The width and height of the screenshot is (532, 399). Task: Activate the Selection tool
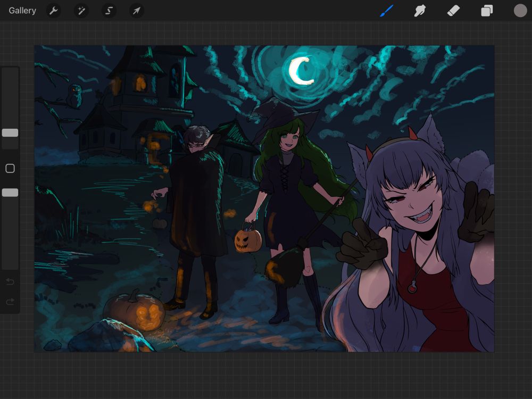(x=109, y=11)
